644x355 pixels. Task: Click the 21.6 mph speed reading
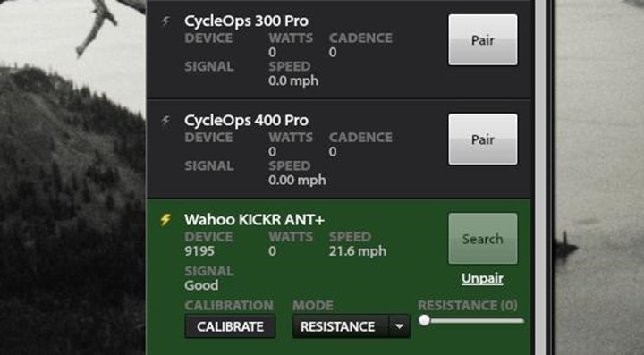(357, 250)
